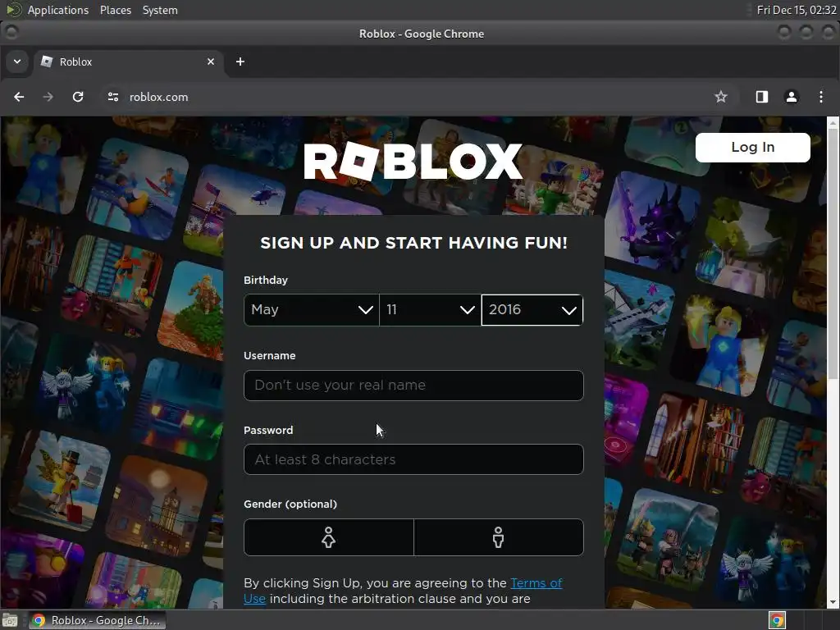Open Chrome three-dot menu
The width and height of the screenshot is (840, 630).
click(820, 97)
